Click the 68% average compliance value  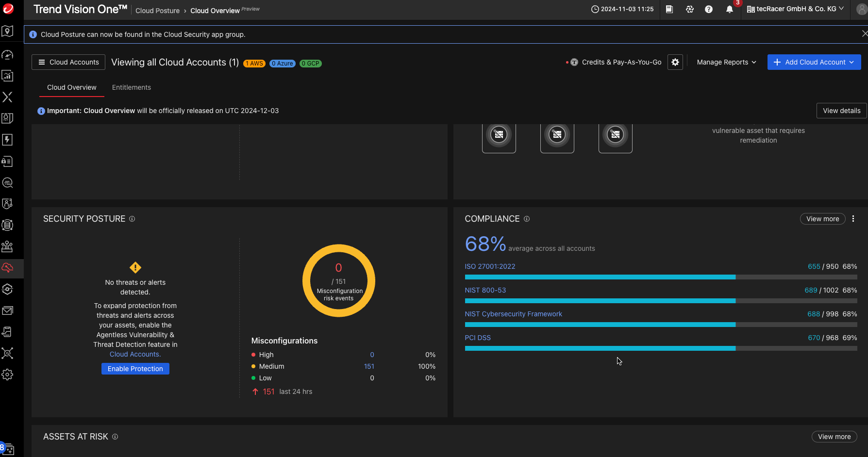485,244
